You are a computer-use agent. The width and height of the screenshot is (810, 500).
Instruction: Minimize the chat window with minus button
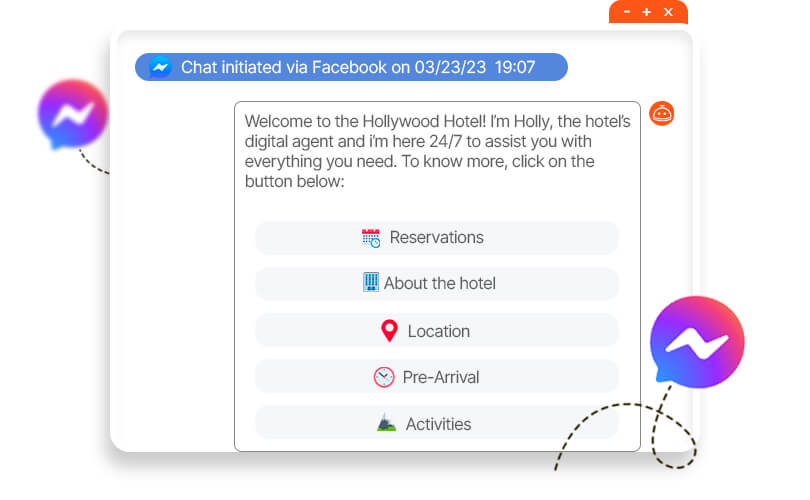627,12
